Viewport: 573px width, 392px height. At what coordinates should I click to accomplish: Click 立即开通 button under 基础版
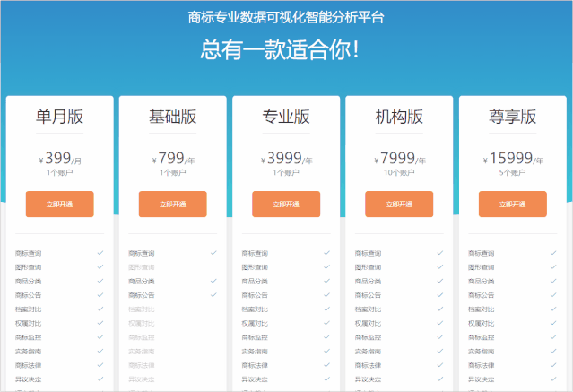tap(173, 204)
